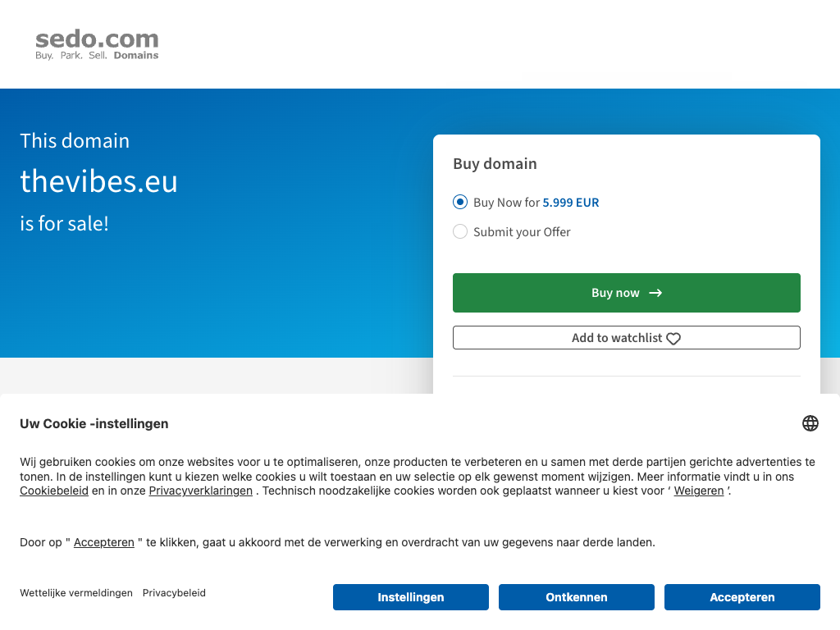This screenshot has width=840, height=630.
Task: Click the sedo.com logo
Action: [97, 44]
